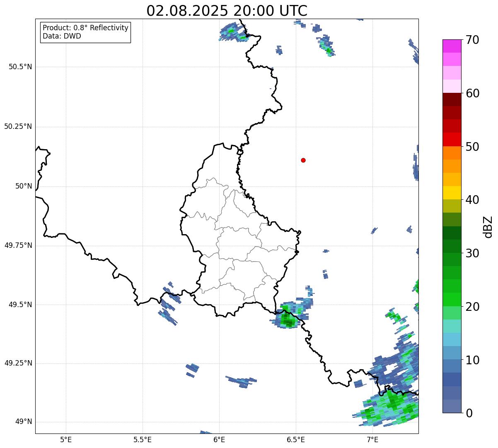The height and width of the screenshot is (448, 498).
Task: Click the dBZ colorbar axis label
Action: [x=488, y=226]
